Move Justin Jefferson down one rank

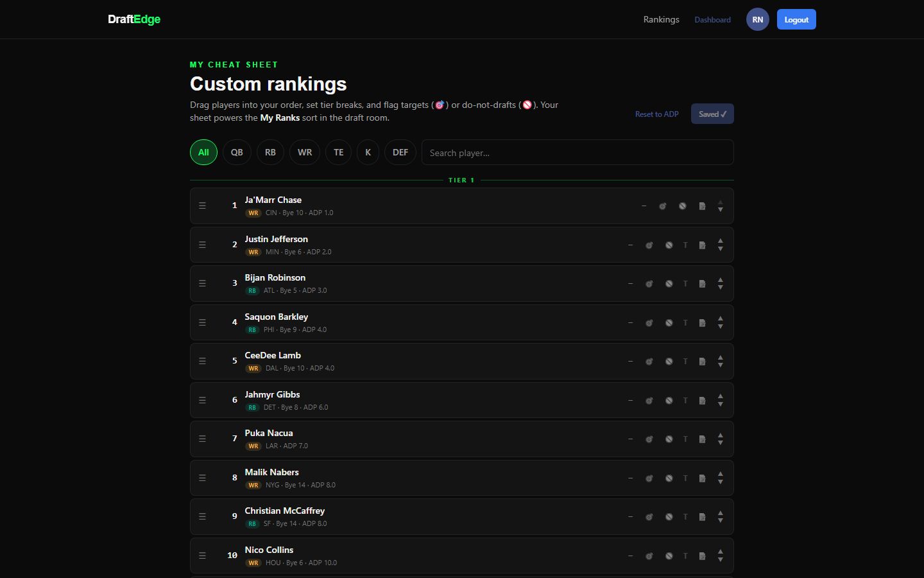pyautogui.click(x=721, y=249)
